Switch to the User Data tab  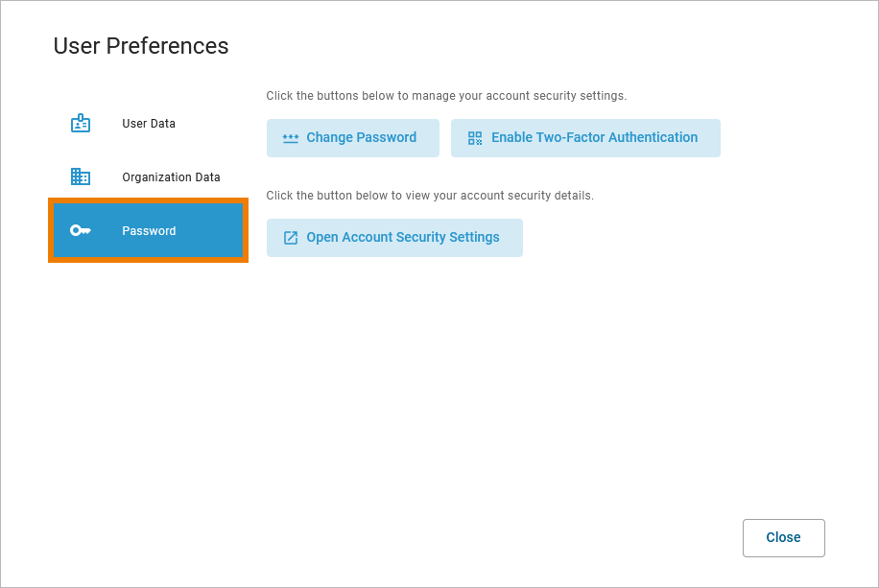click(149, 124)
